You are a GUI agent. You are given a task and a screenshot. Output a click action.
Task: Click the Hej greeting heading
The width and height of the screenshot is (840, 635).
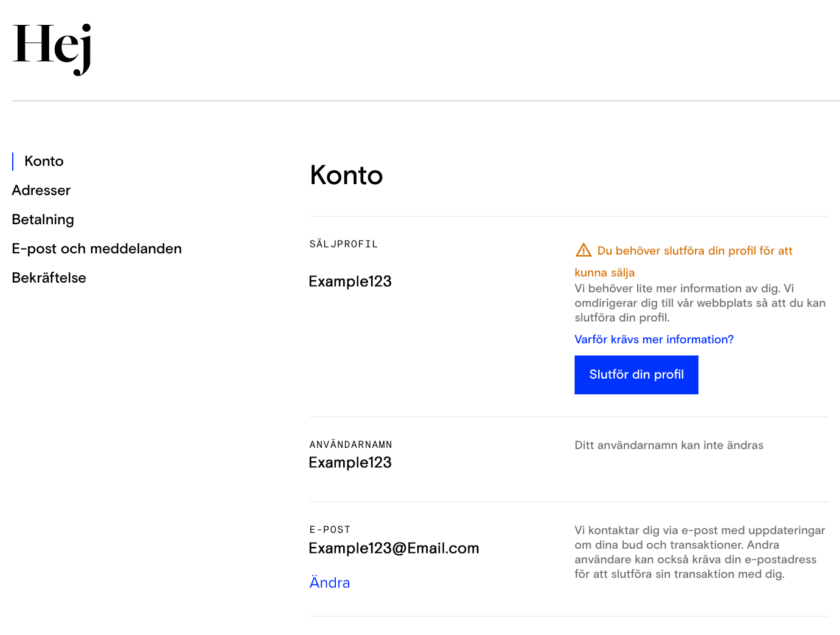(52, 47)
